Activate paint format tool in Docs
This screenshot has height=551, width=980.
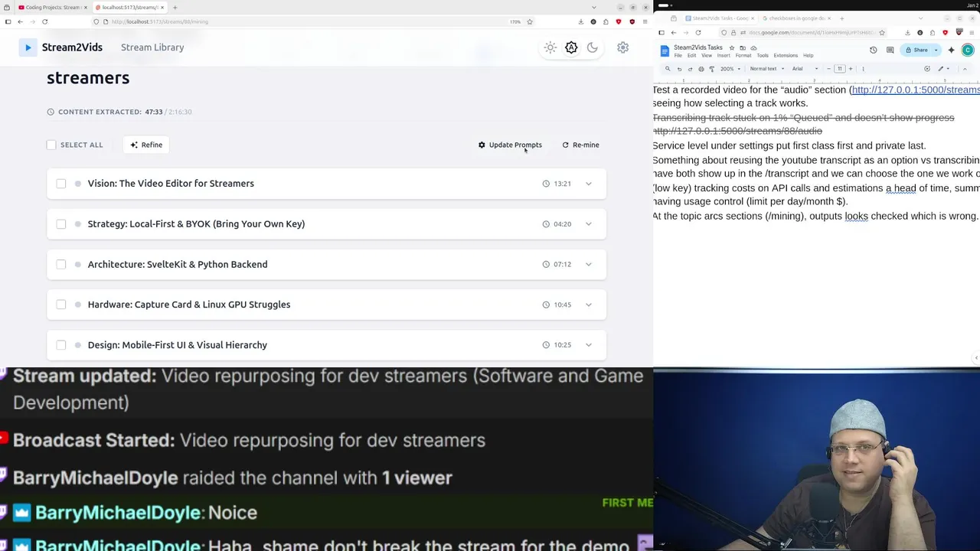click(712, 69)
